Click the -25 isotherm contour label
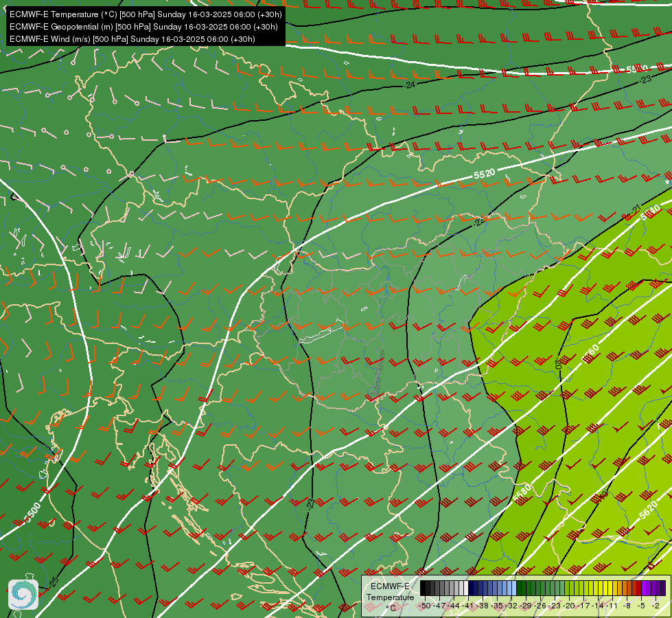 point(54,582)
